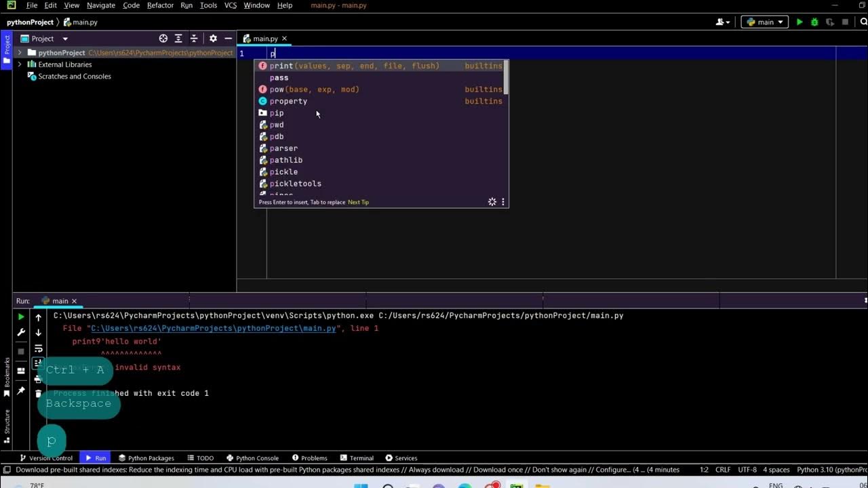Image resolution: width=868 pixels, height=488 pixels.
Task: Hide the Project tool window
Action: [x=228, y=39]
